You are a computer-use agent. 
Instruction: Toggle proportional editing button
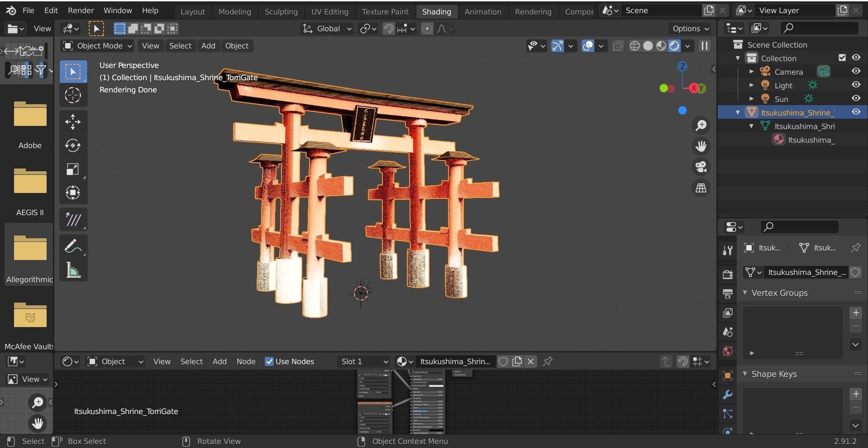427,29
